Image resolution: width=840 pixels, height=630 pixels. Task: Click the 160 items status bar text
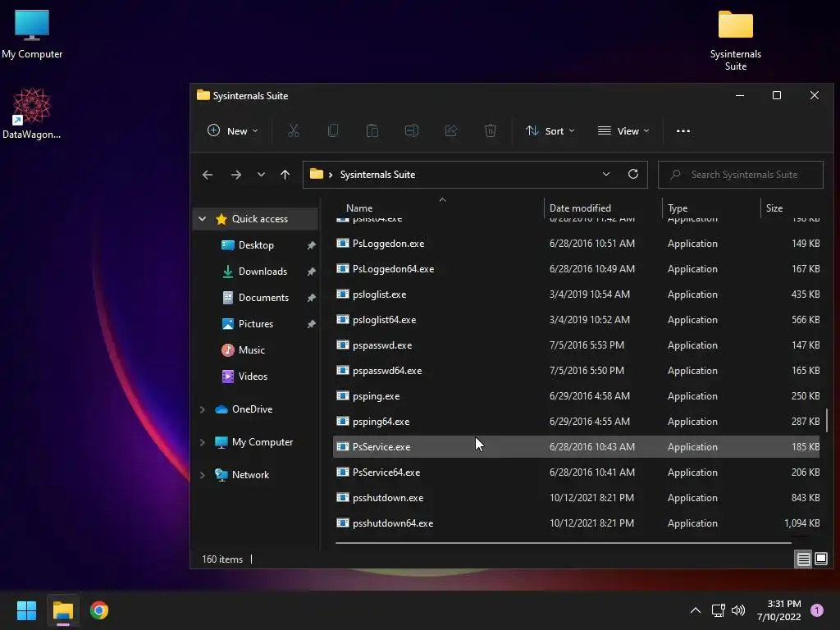[x=222, y=559]
